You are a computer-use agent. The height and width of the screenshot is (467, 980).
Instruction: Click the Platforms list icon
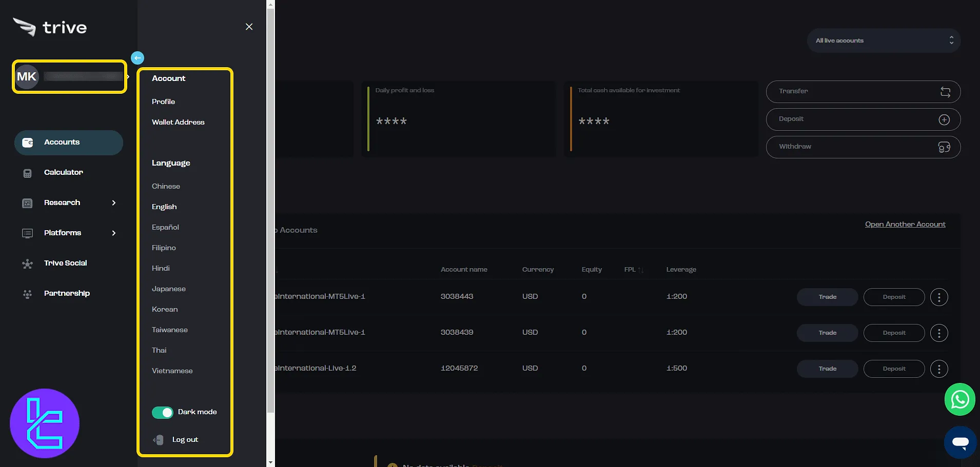[x=28, y=233]
